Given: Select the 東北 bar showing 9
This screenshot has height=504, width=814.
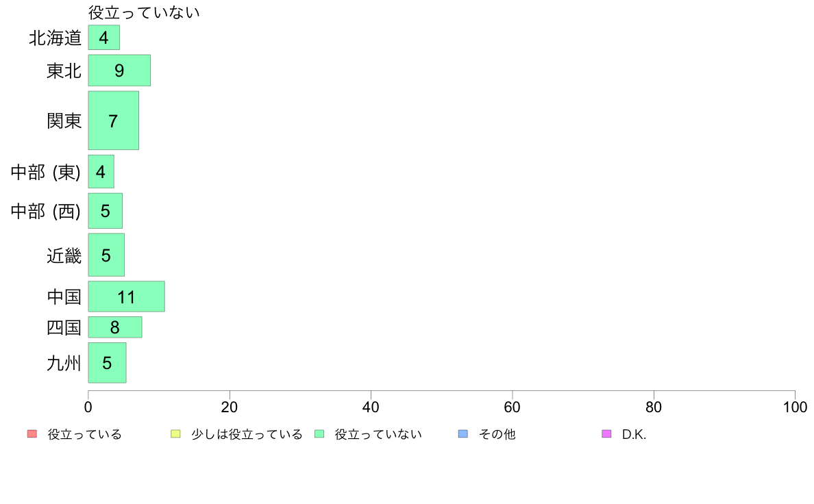Looking at the screenshot, I should point(119,70).
